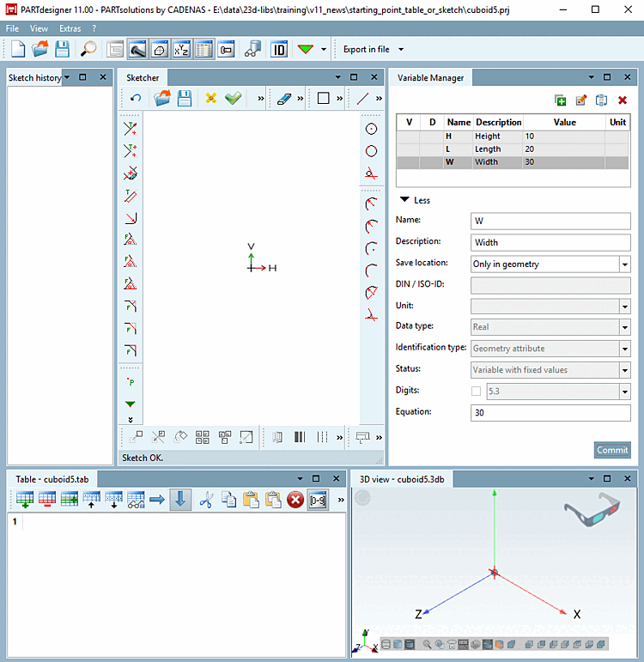This screenshot has width=644, height=662.
Task: Select the L Length variable row
Action: coord(513,149)
